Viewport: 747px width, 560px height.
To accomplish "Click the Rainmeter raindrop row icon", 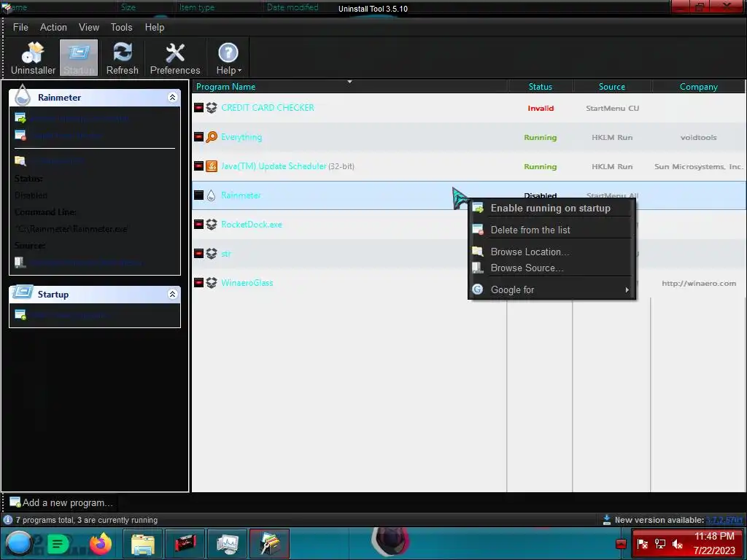I will point(212,195).
